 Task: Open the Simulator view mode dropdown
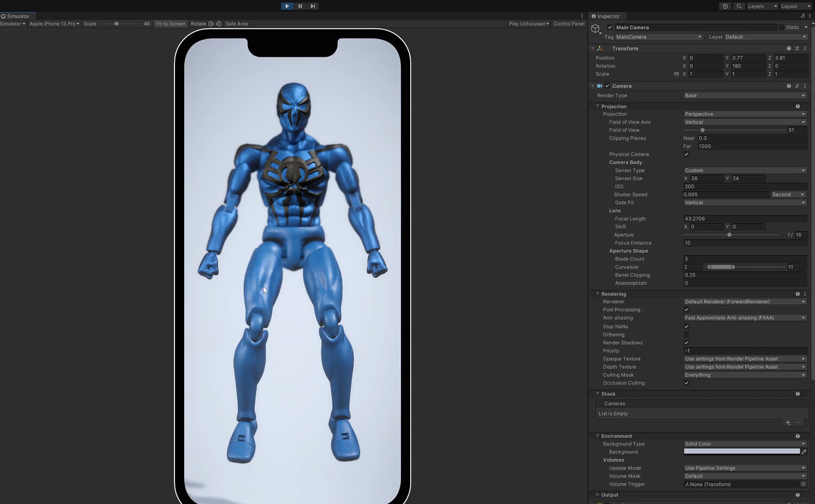(12, 24)
